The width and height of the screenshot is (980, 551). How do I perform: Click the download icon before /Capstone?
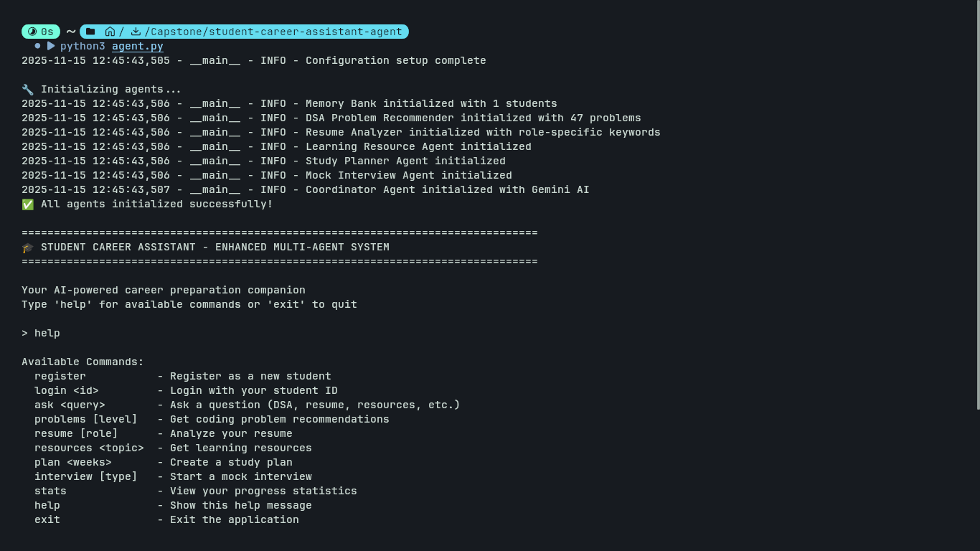click(136, 32)
